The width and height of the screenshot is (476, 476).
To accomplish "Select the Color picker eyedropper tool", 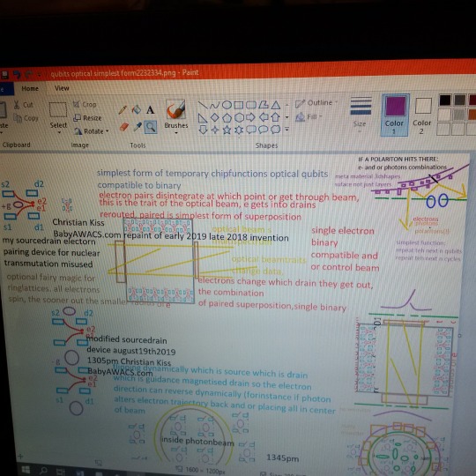I will [x=138, y=127].
